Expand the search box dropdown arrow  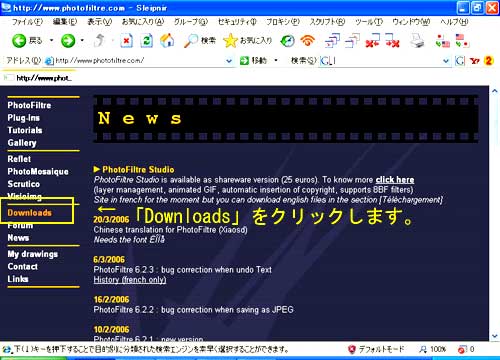[446, 61]
